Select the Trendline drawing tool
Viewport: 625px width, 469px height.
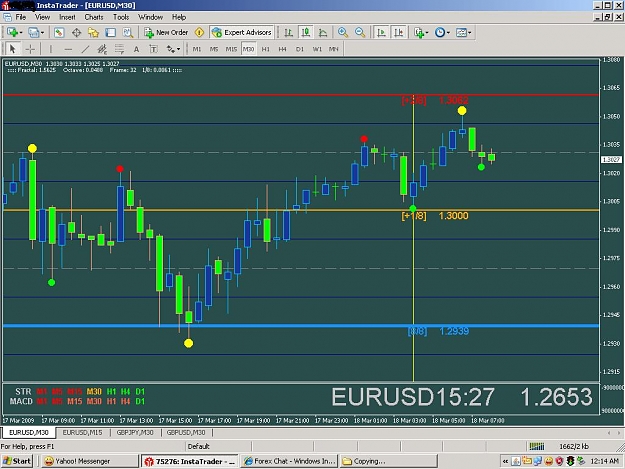click(85, 49)
